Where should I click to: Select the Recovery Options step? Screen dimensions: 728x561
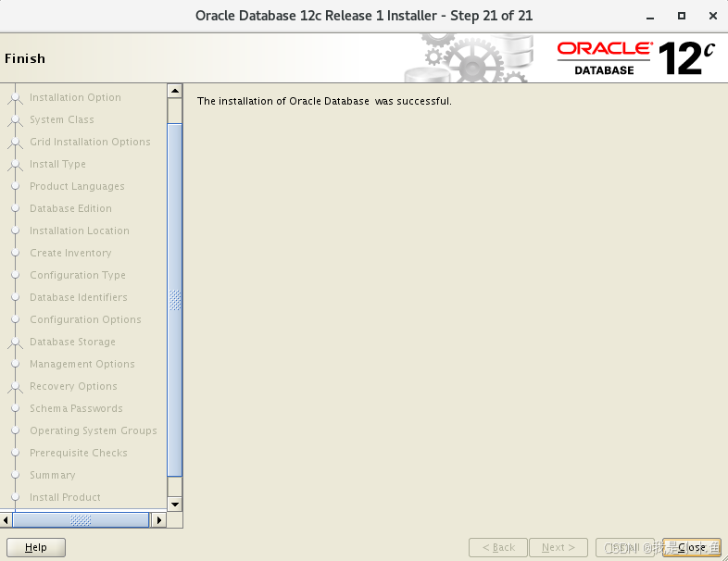coord(73,387)
